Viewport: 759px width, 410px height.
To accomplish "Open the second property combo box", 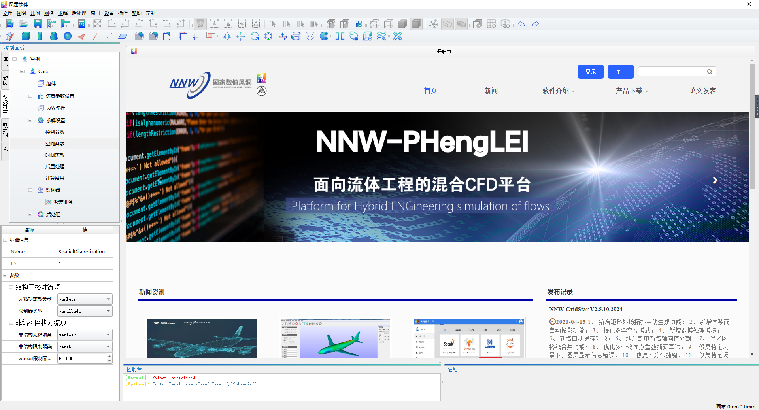I will tap(85, 311).
